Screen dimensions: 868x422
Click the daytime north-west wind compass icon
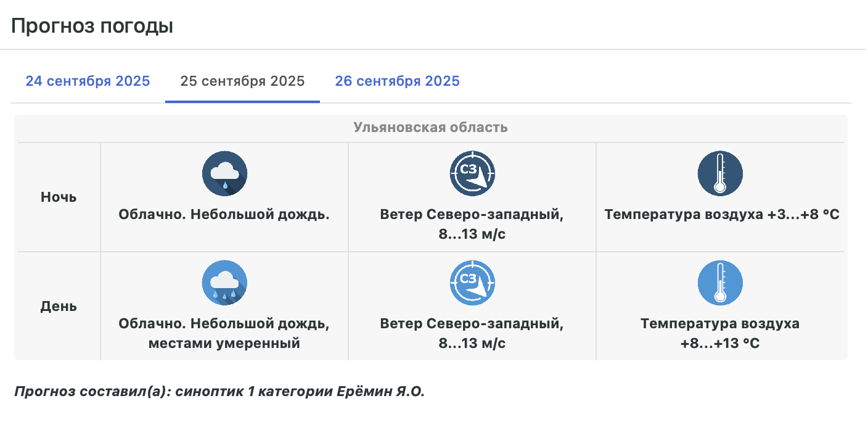[x=472, y=283]
